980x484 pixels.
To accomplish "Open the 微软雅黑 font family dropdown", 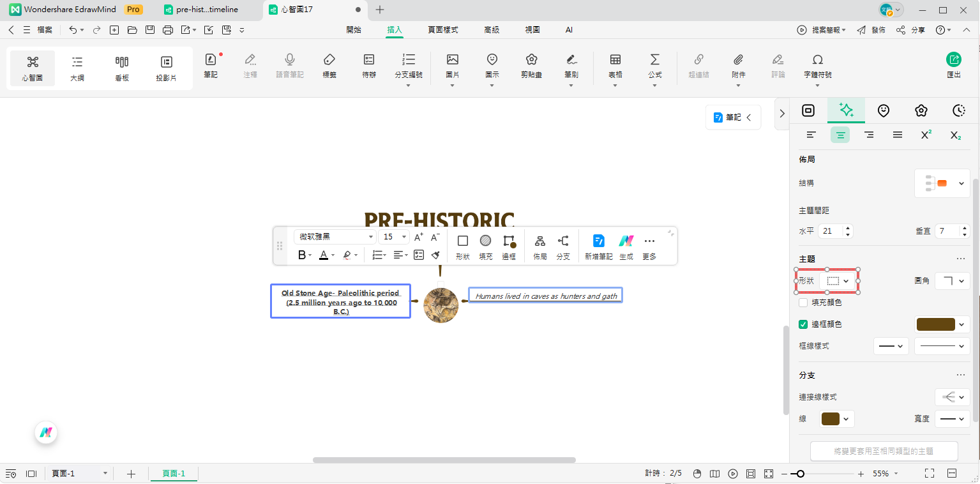I will pyautogui.click(x=335, y=237).
